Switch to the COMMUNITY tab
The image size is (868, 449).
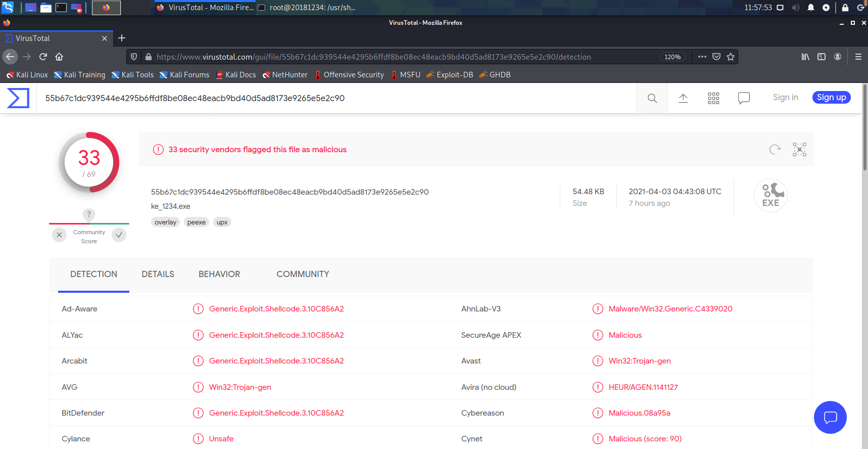pyautogui.click(x=303, y=275)
